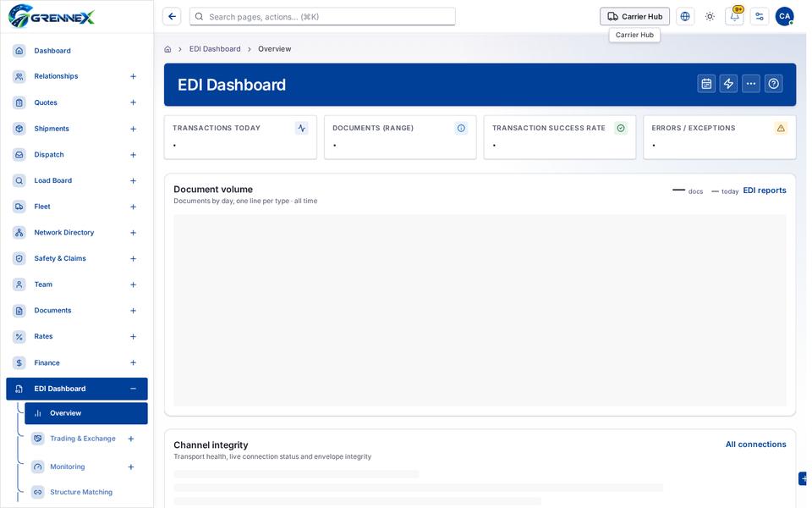
Task: Click the Transaction Success Rate check icon
Action: point(621,128)
